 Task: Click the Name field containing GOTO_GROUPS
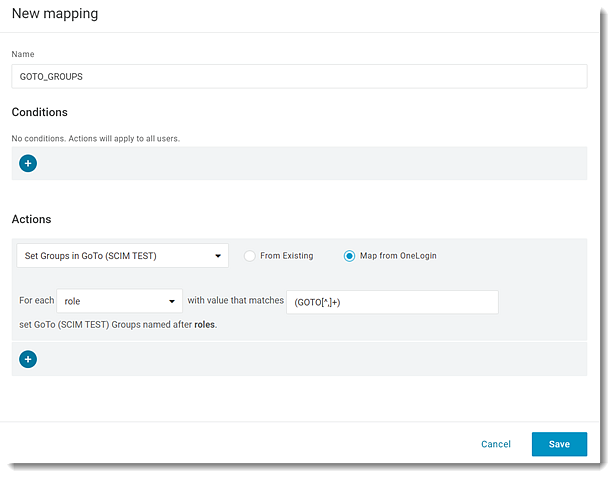(x=299, y=76)
